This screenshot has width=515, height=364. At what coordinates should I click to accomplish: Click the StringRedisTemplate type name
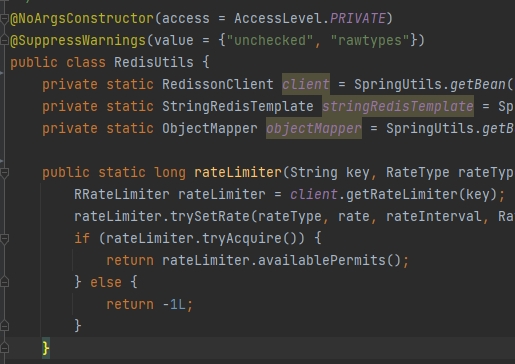click(238, 106)
